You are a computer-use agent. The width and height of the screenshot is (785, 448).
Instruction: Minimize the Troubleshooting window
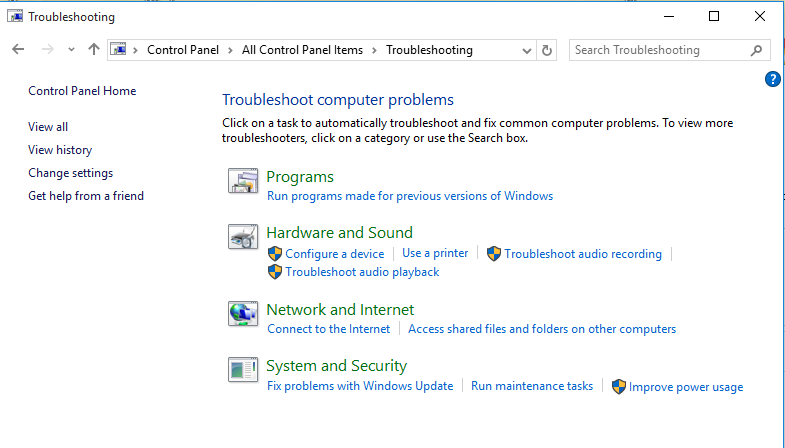click(669, 17)
